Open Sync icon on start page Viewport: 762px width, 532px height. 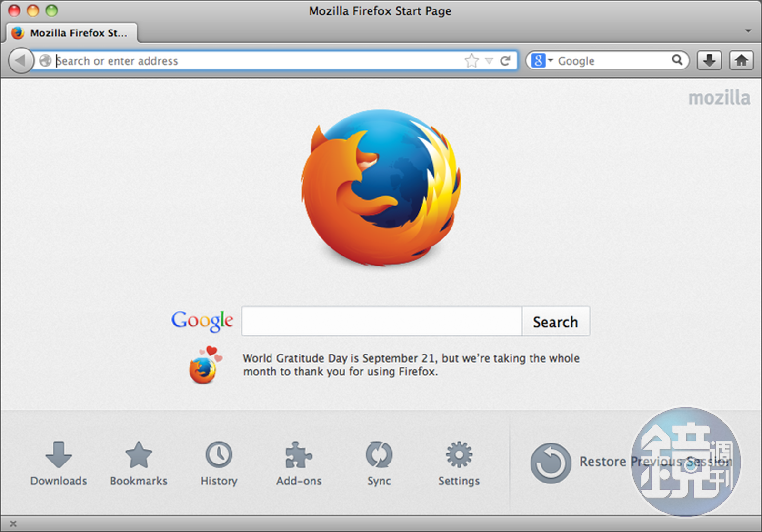379,455
